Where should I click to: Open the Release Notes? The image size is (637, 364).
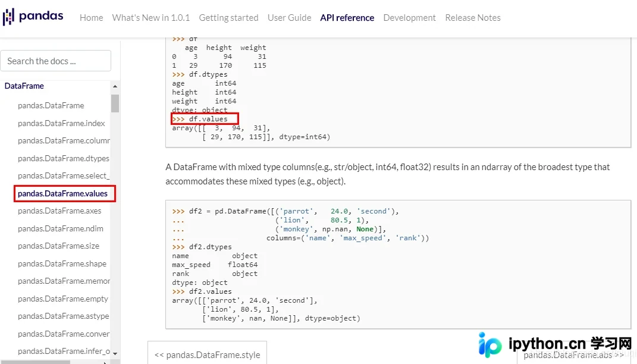coord(473,18)
